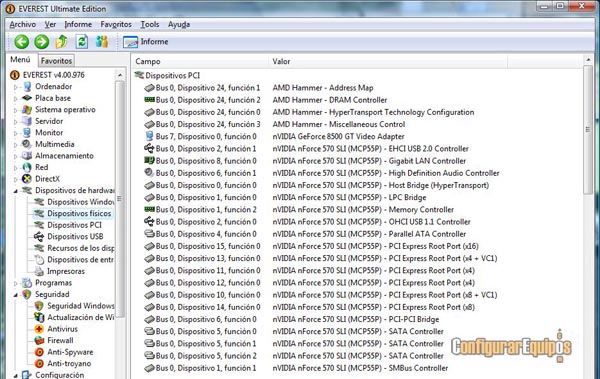Click the Ordenador computer icon

[x=27, y=87]
